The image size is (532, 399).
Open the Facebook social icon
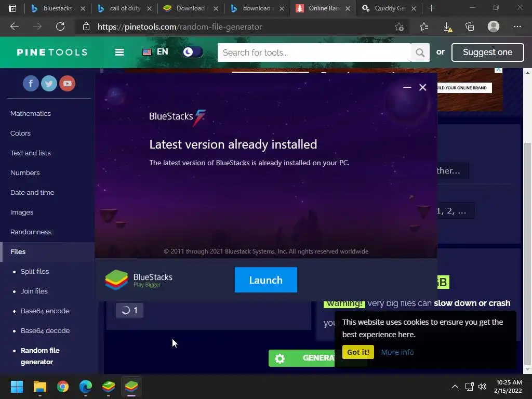tap(31, 84)
